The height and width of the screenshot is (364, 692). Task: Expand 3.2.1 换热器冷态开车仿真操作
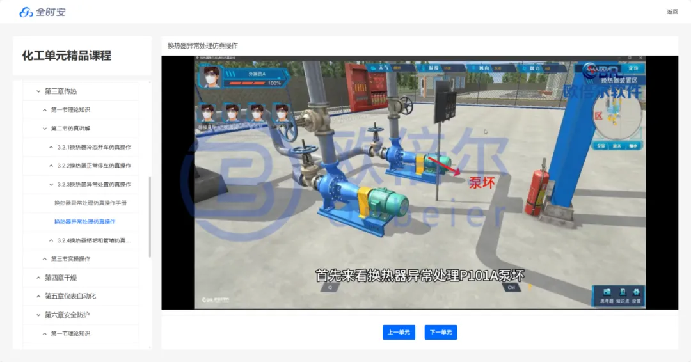(x=51, y=147)
